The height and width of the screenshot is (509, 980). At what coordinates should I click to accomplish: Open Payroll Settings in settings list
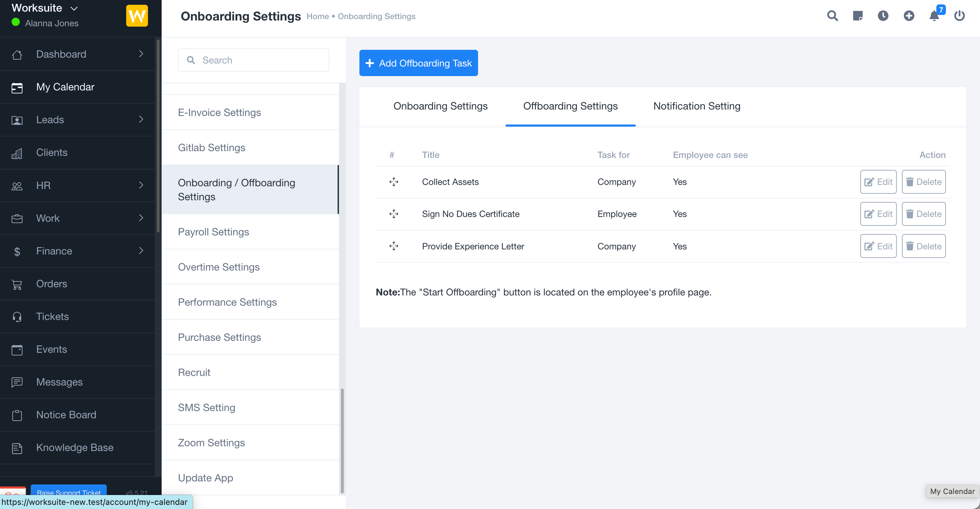click(213, 232)
